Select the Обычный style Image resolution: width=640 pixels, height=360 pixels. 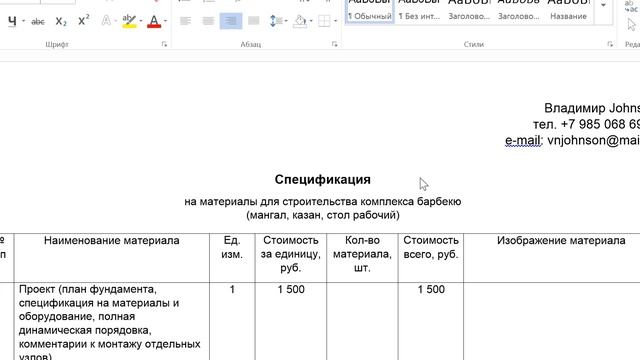click(370, 11)
